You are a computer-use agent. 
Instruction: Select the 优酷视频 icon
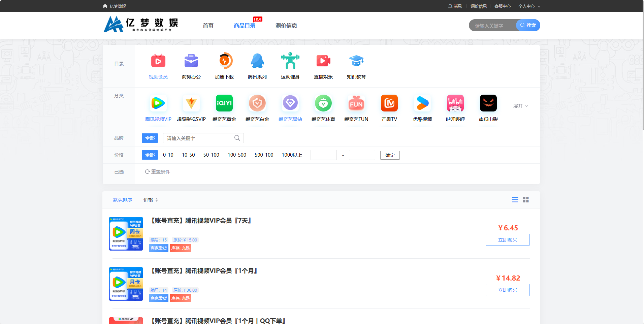[422, 103]
